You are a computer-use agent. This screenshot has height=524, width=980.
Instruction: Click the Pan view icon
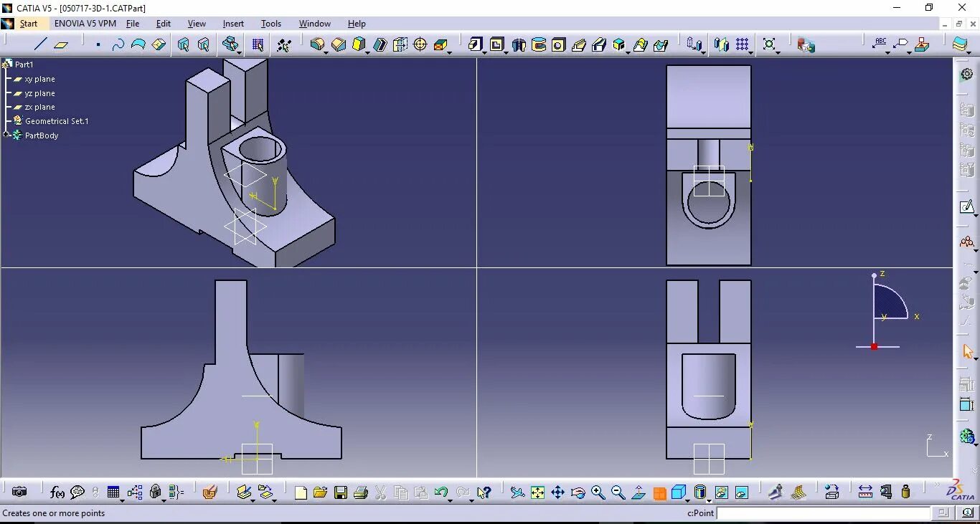[x=557, y=492]
